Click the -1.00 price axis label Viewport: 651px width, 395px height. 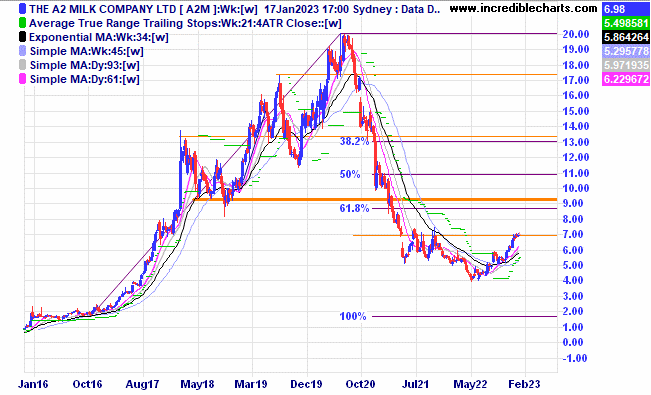click(x=575, y=358)
